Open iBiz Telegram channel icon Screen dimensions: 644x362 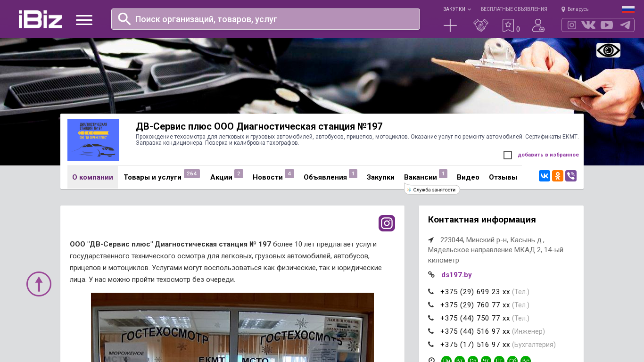625,25
